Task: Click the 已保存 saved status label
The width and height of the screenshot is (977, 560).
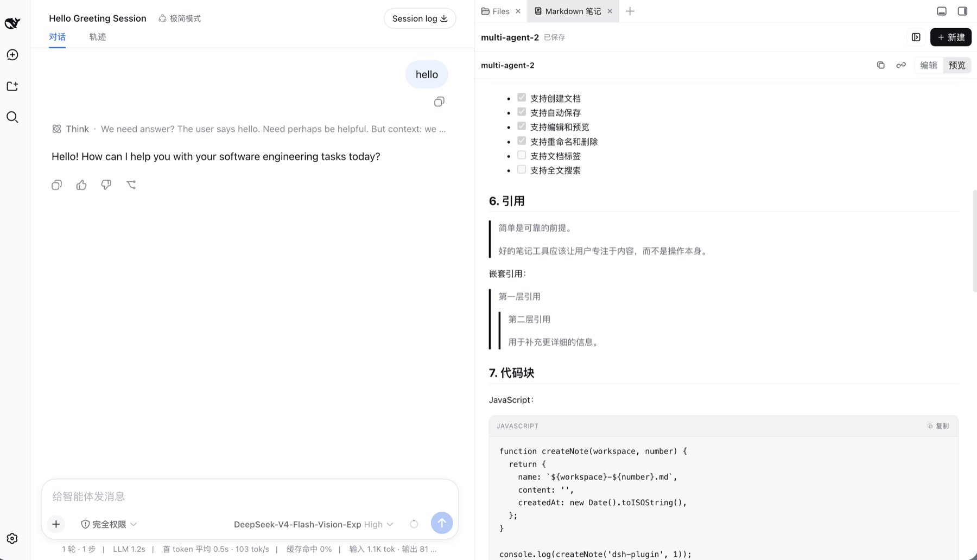Action: (x=555, y=37)
